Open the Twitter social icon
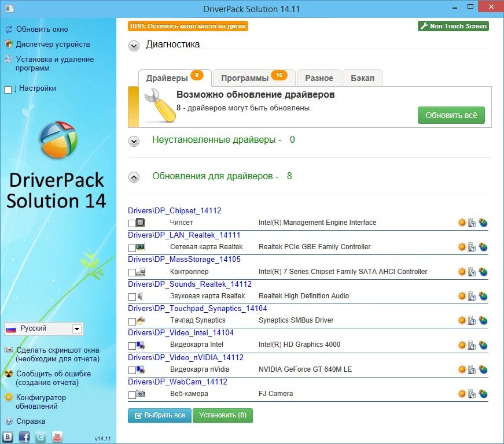Screen dimensions: 504x444 [41, 436]
